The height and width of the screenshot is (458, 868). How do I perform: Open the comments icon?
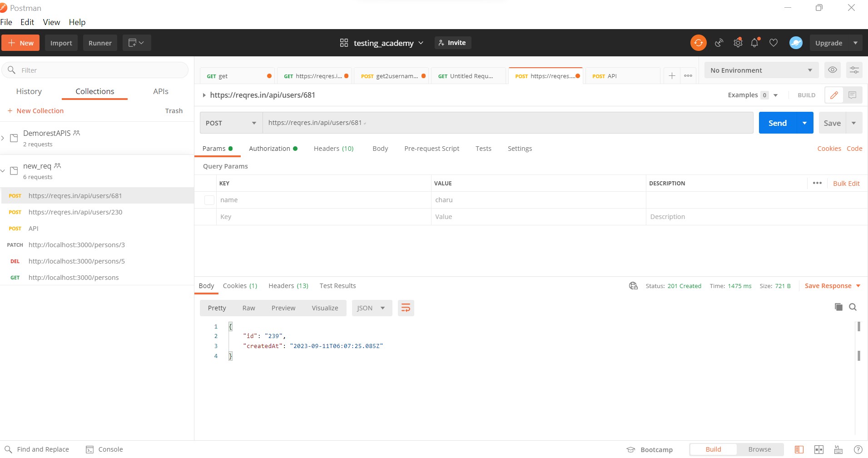pyautogui.click(x=853, y=95)
